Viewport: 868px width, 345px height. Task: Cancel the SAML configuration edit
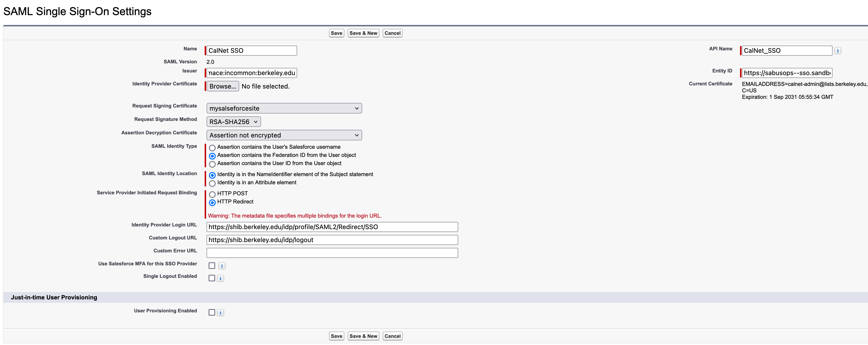tap(392, 33)
